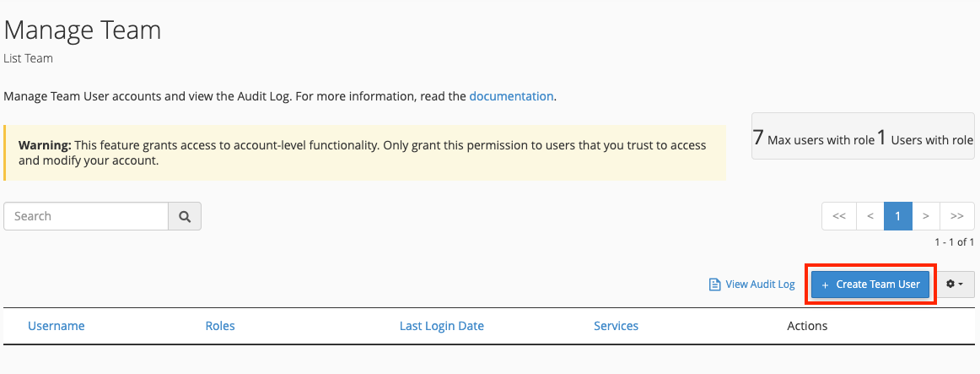The height and width of the screenshot is (374, 980).
Task: Click the yellow Warning banner text
Action: pos(363,153)
